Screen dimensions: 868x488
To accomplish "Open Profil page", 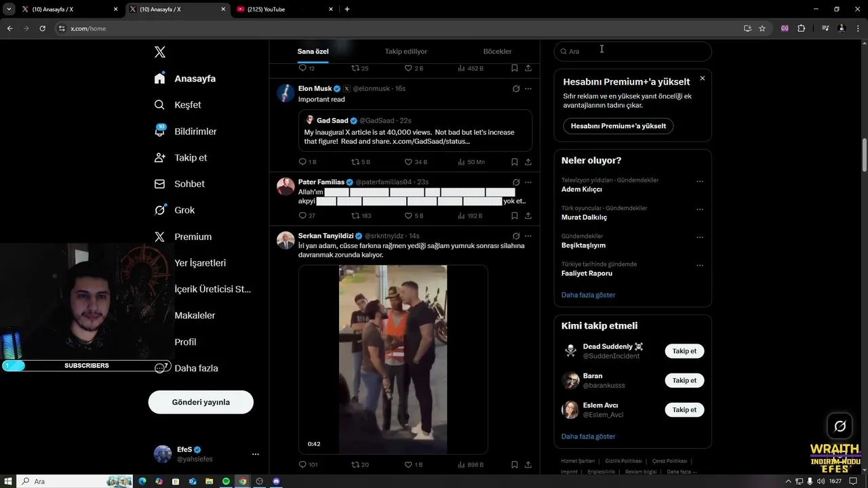I will (x=185, y=342).
